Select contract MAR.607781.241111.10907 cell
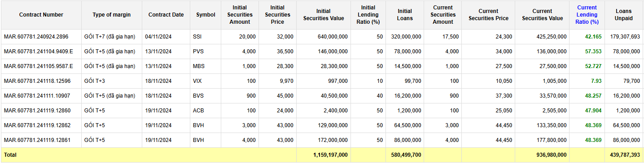The width and height of the screenshot is (644, 163). tap(41, 96)
